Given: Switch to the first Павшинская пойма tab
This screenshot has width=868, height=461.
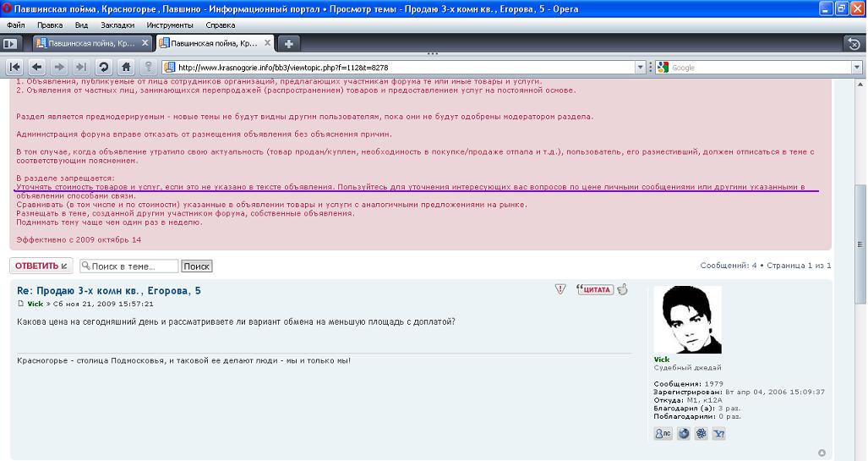Looking at the screenshot, I should coord(89,43).
